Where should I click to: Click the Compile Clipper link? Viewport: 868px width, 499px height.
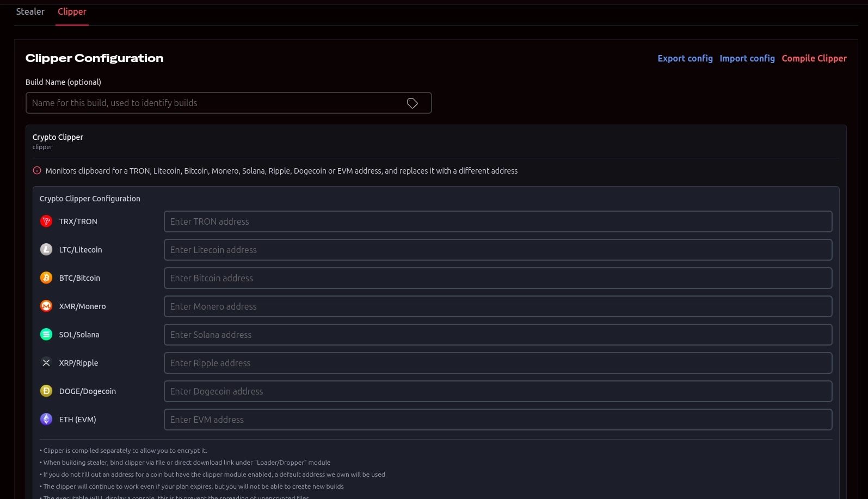click(x=814, y=58)
